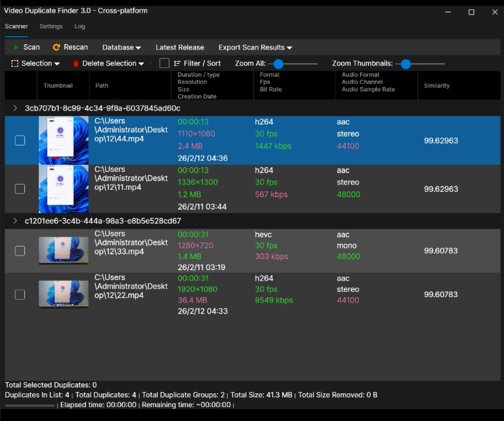504x421 pixels.
Task: Check the box for 44.mp4
Action: click(x=20, y=140)
